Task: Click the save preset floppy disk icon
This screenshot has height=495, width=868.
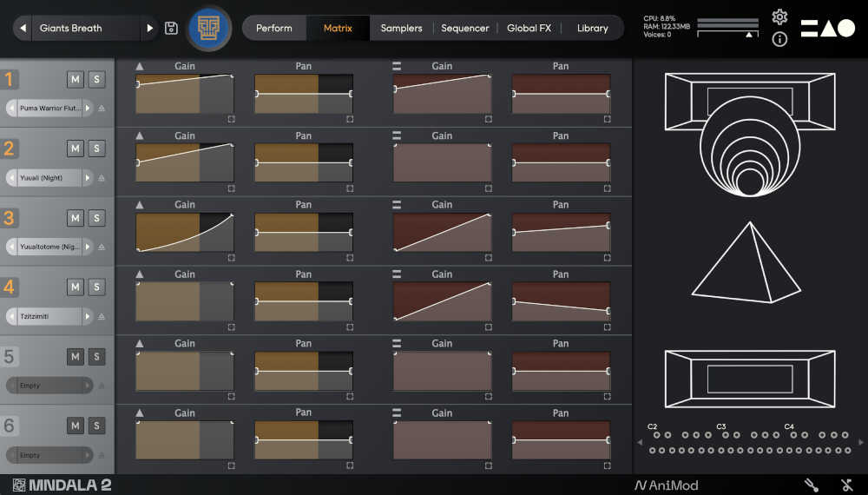Action: (171, 28)
